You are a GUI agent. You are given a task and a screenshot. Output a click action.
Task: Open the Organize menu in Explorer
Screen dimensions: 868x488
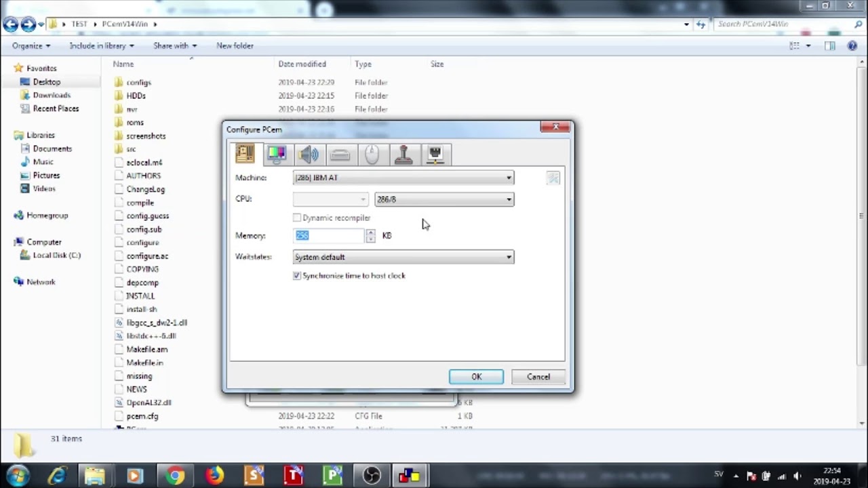click(x=31, y=45)
